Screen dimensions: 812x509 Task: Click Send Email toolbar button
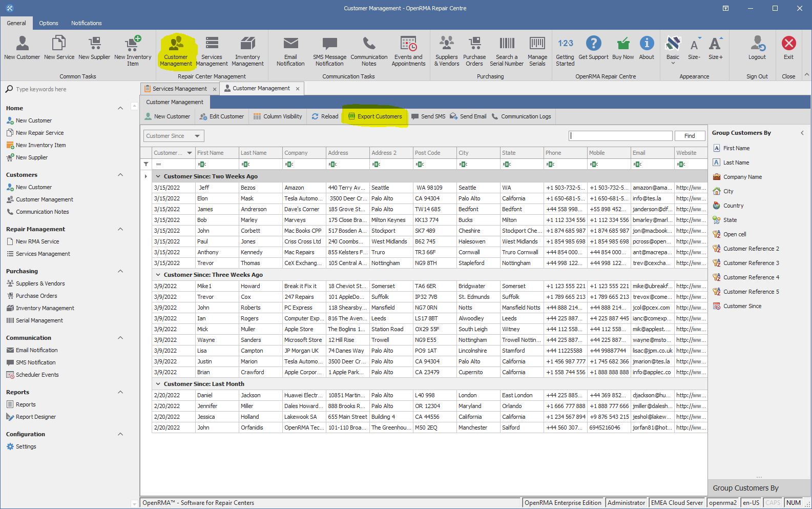(x=468, y=116)
